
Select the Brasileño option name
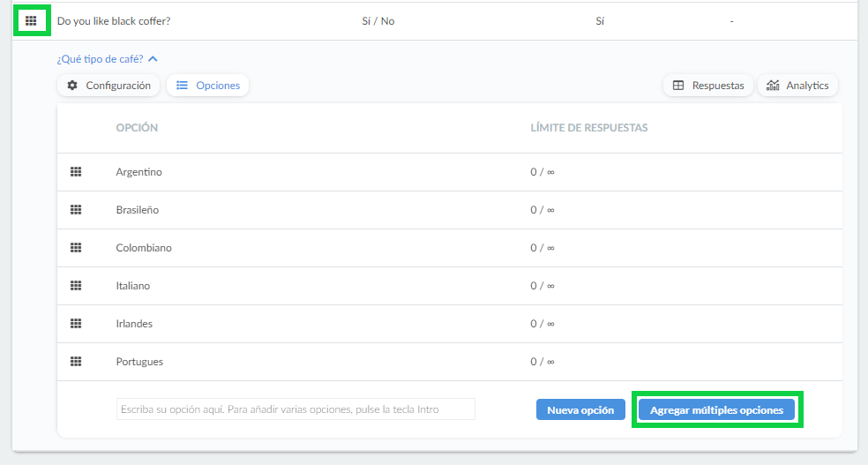pos(138,210)
